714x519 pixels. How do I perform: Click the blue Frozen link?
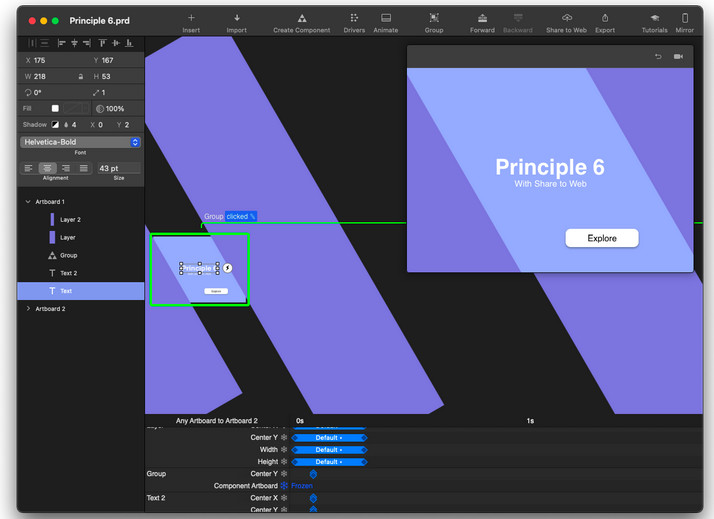coord(301,486)
